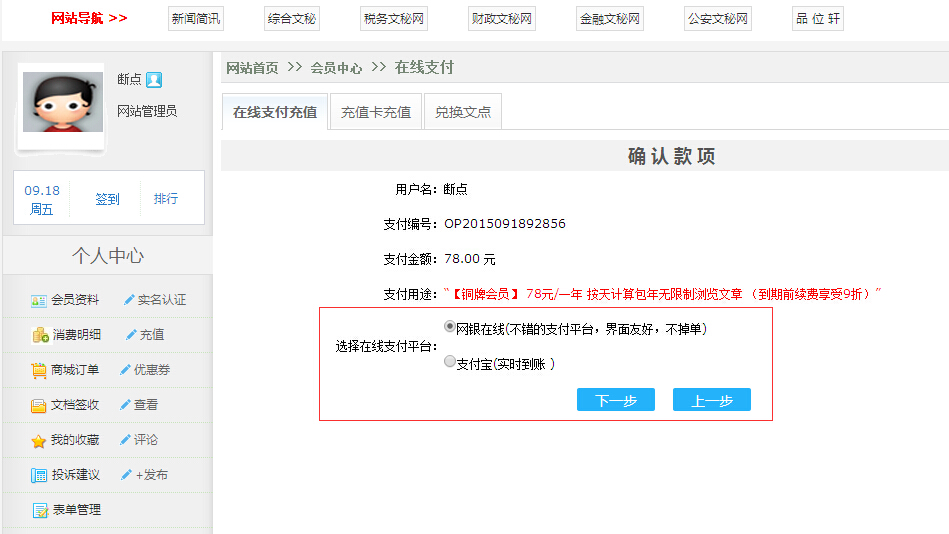Click the 投诉建议 notepad icon
The image size is (949, 534).
click(39, 475)
